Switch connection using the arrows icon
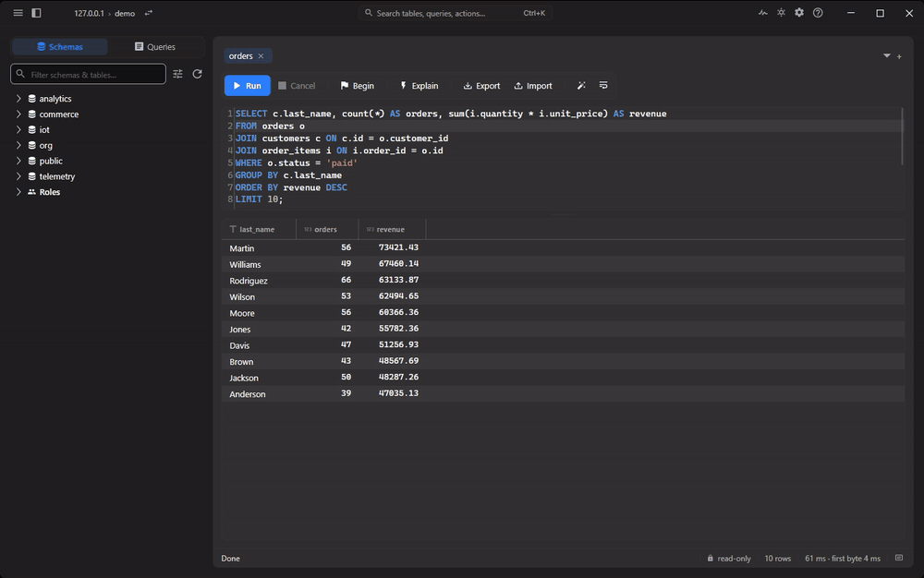924x578 pixels. 149,13
